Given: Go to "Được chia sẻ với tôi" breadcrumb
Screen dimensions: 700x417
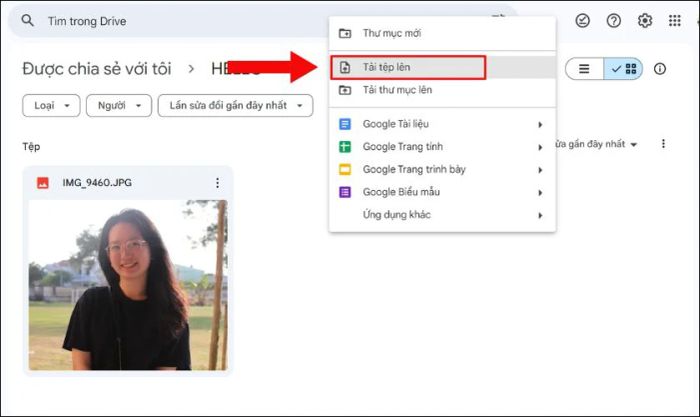Looking at the screenshot, I should [x=97, y=69].
